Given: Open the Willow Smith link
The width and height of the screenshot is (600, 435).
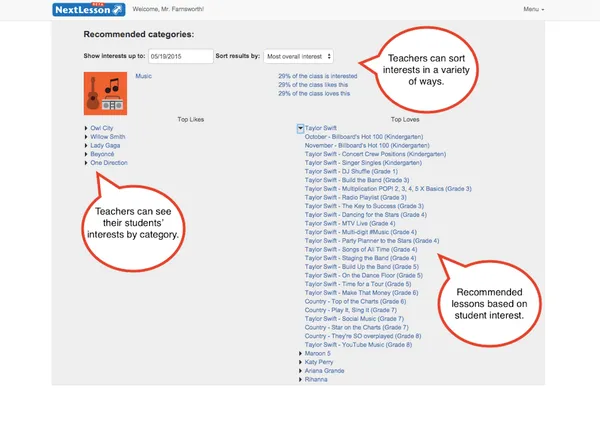Looking at the screenshot, I should 108,137.
